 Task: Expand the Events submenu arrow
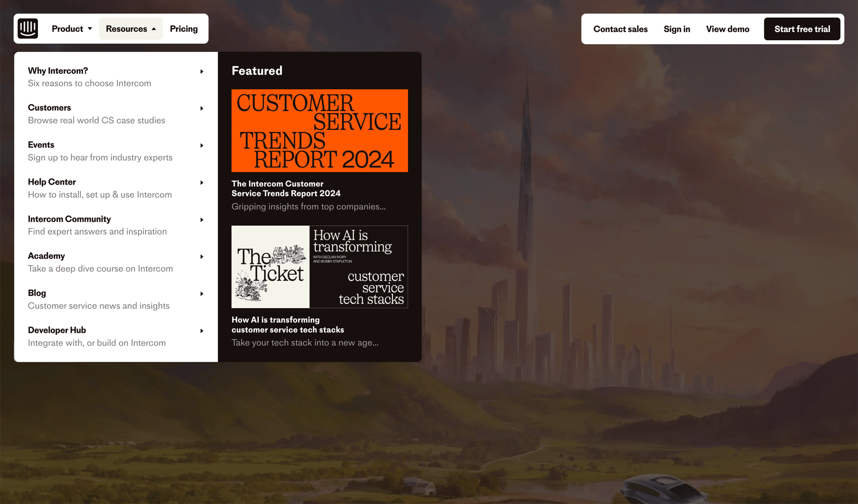pyautogui.click(x=202, y=146)
